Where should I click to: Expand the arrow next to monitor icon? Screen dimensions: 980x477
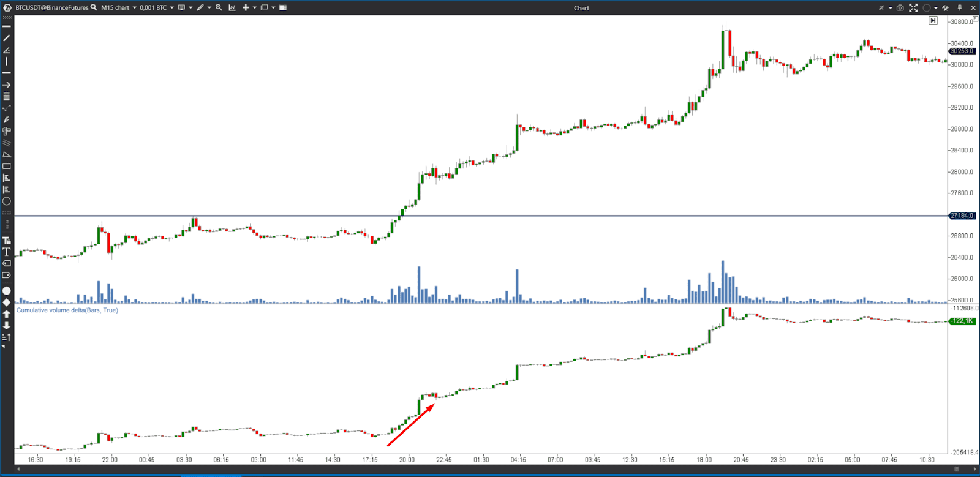click(x=190, y=7)
